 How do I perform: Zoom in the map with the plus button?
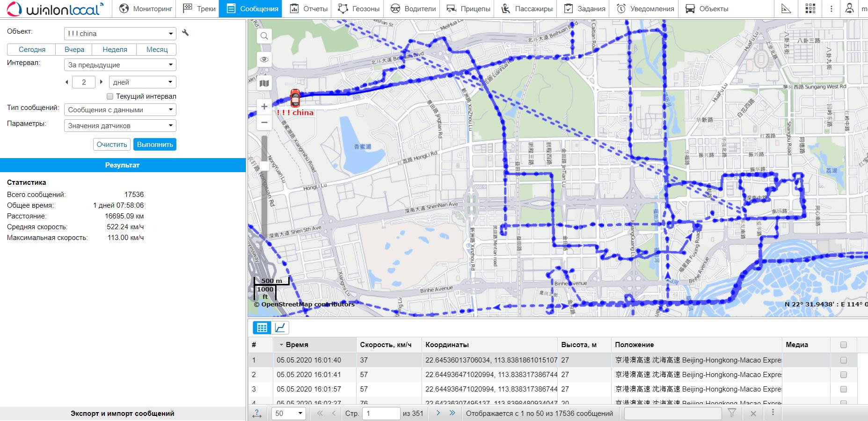coord(264,107)
